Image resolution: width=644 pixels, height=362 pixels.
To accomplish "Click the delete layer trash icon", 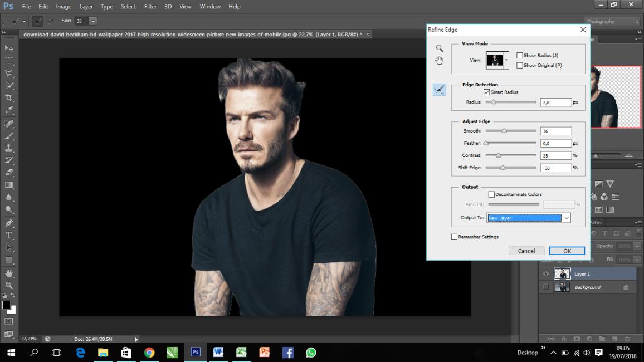I will (x=627, y=339).
